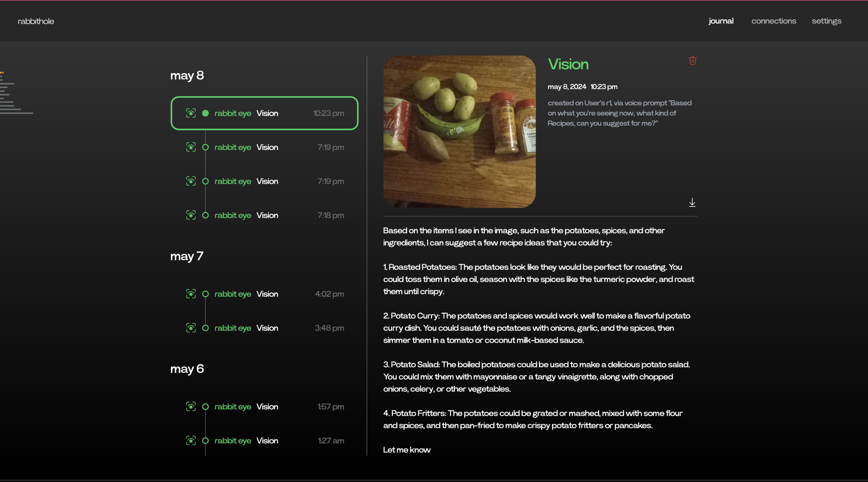
Task: Open the 3:48 pm Vision entry
Action: click(267, 328)
